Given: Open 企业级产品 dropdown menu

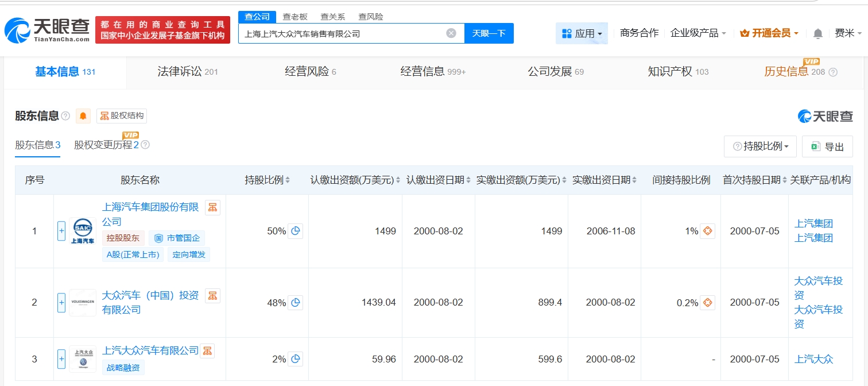Looking at the screenshot, I should point(698,33).
